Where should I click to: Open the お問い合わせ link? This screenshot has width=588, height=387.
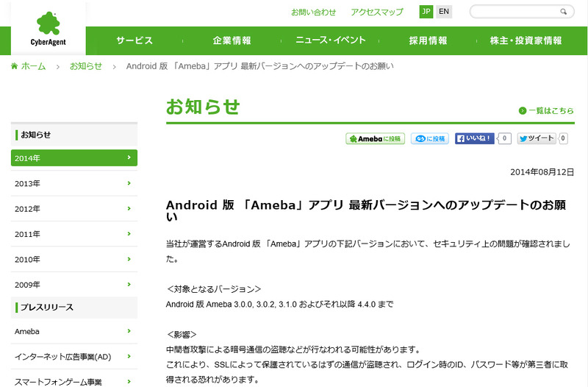click(313, 12)
